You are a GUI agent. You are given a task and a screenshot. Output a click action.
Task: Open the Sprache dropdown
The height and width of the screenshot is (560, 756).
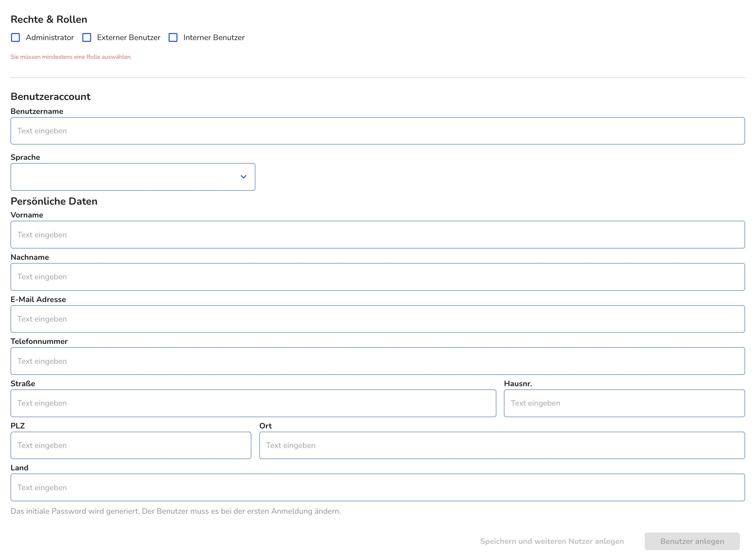pos(133,177)
